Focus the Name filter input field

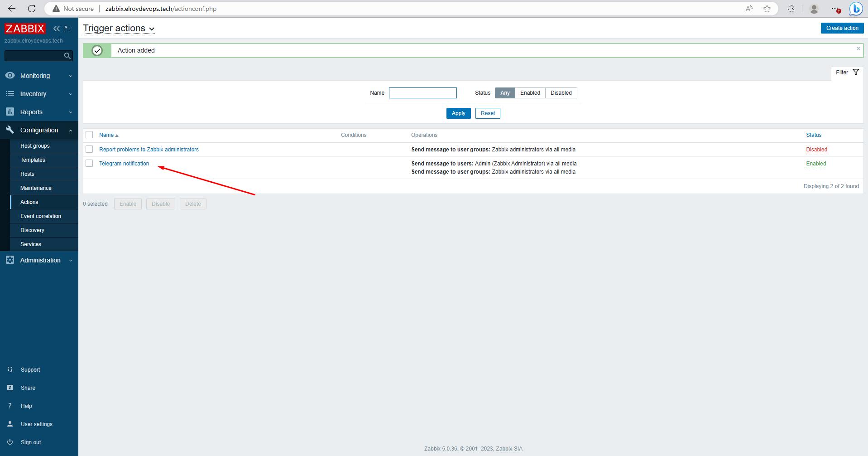[x=423, y=93]
